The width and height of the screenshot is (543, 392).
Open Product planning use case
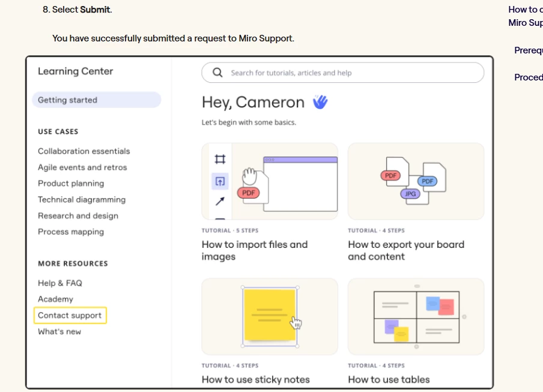(x=71, y=183)
